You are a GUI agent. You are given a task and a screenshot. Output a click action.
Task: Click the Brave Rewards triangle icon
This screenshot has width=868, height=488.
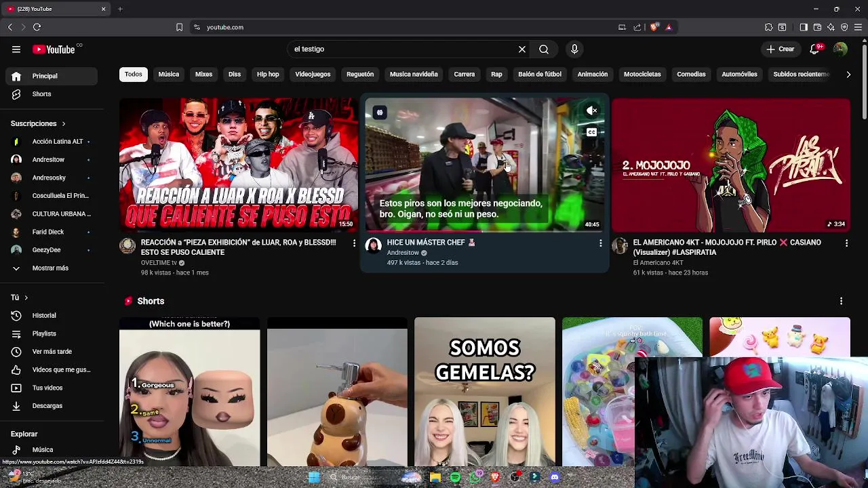669,27
